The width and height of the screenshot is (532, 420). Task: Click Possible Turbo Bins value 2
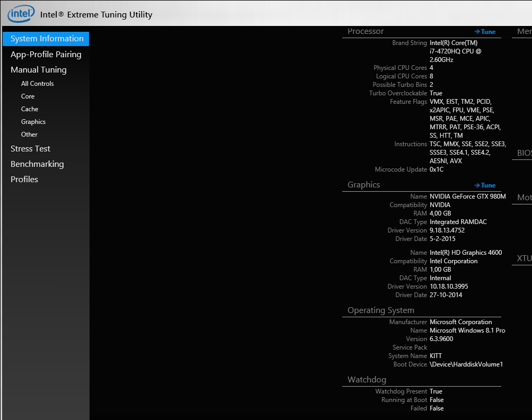pyautogui.click(x=431, y=85)
